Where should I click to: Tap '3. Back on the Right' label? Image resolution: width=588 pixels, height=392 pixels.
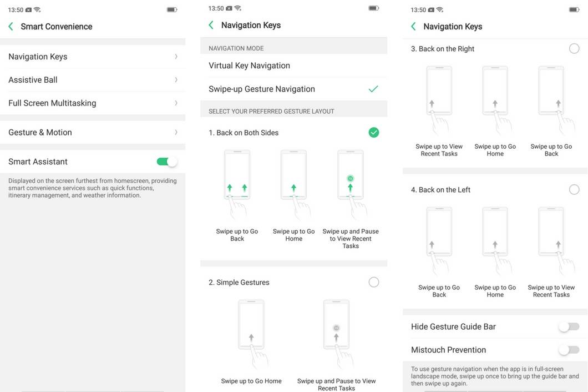(443, 49)
